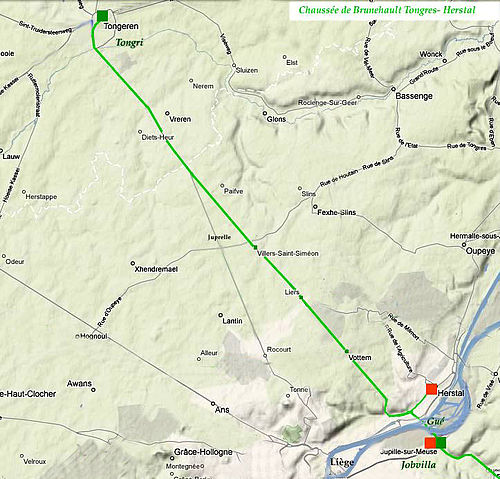Click the Ans town circle marker

[213, 404]
